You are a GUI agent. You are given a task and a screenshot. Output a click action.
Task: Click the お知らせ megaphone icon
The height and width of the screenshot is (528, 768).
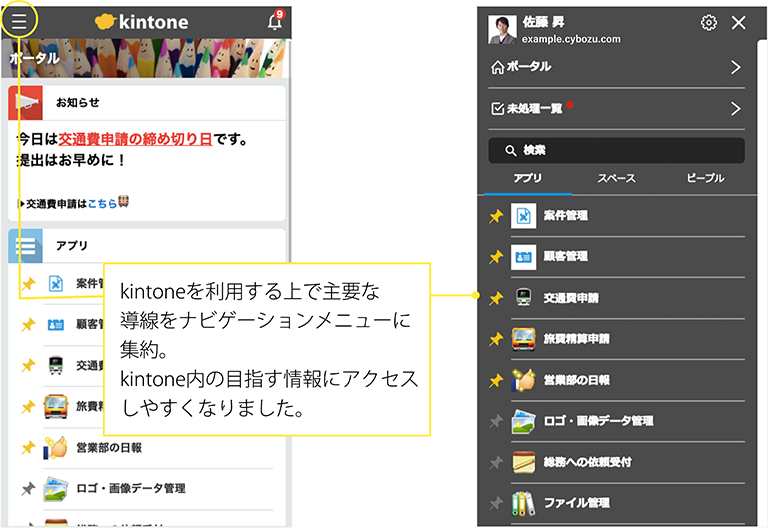(x=25, y=103)
